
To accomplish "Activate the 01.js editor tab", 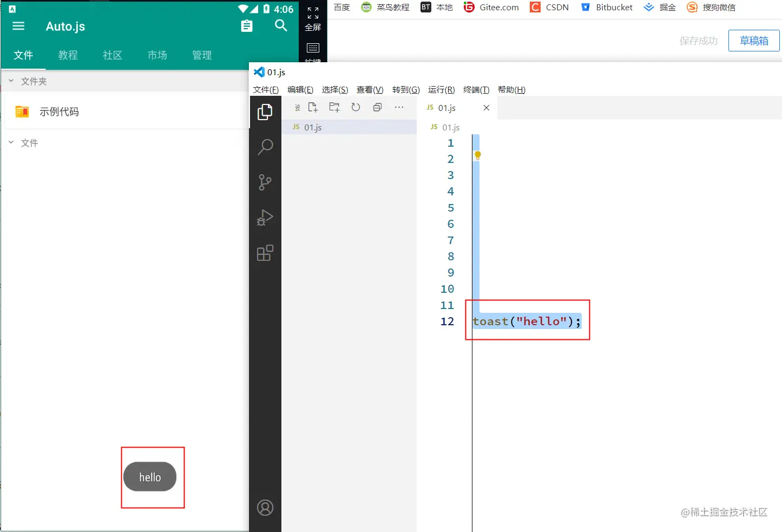I will [458, 108].
